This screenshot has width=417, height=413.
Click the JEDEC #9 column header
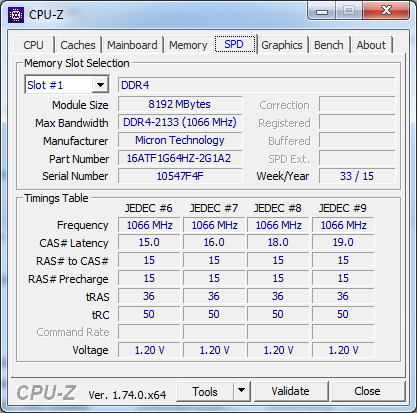click(x=343, y=208)
